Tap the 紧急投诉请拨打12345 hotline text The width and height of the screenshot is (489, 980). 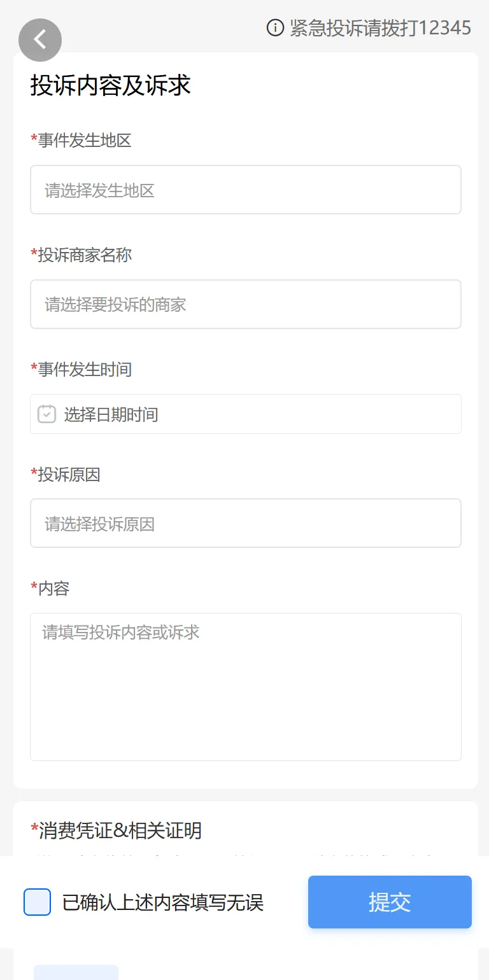[x=380, y=28]
